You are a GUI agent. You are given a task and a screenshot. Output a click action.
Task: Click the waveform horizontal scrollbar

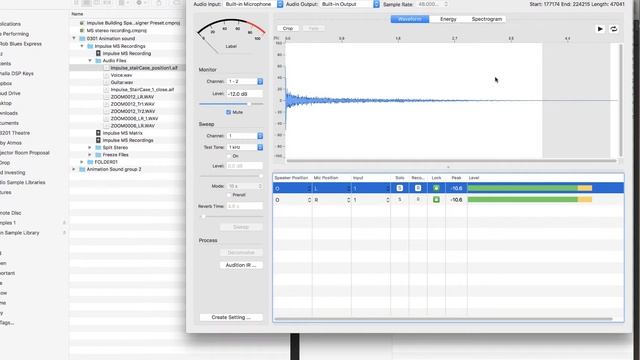(451, 161)
